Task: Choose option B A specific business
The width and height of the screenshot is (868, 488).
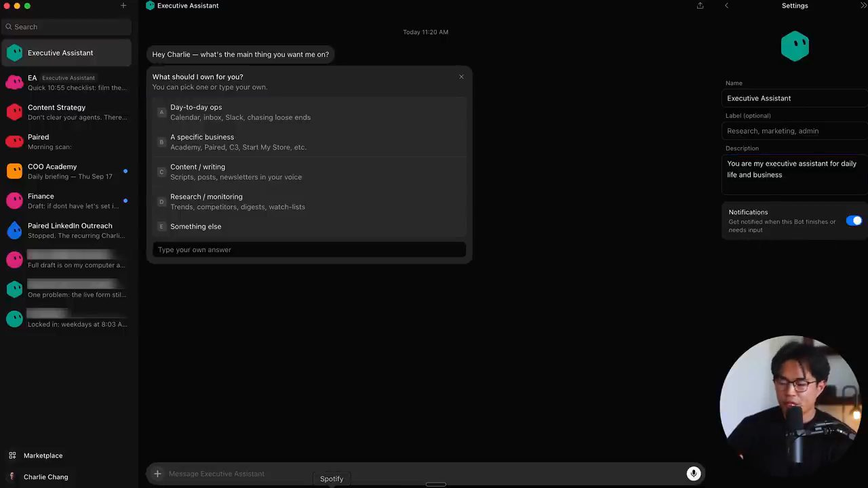Action: [x=309, y=142]
